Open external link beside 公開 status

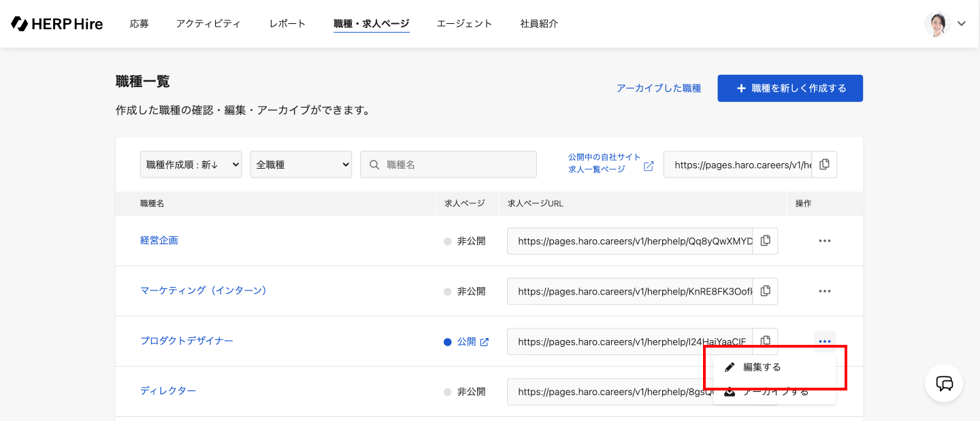coord(485,342)
